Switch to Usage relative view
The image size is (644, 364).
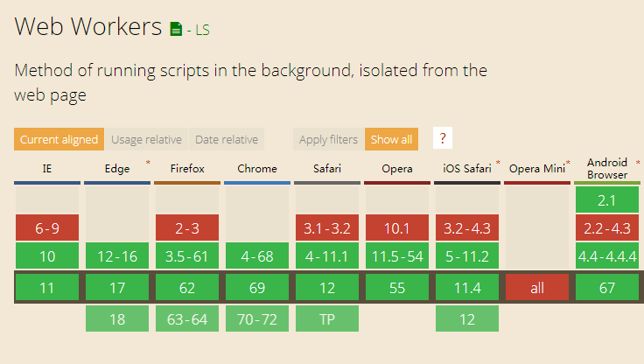[x=146, y=139]
